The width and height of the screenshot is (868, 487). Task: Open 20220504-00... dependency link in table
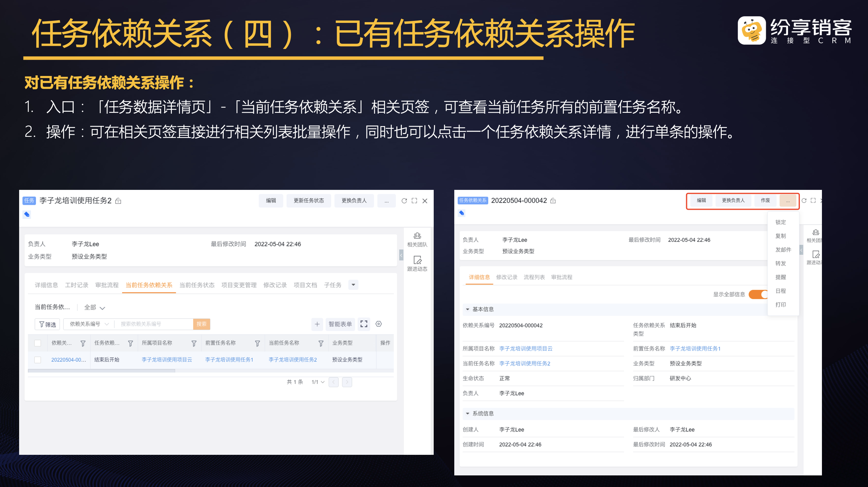pyautogui.click(x=69, y=360)
